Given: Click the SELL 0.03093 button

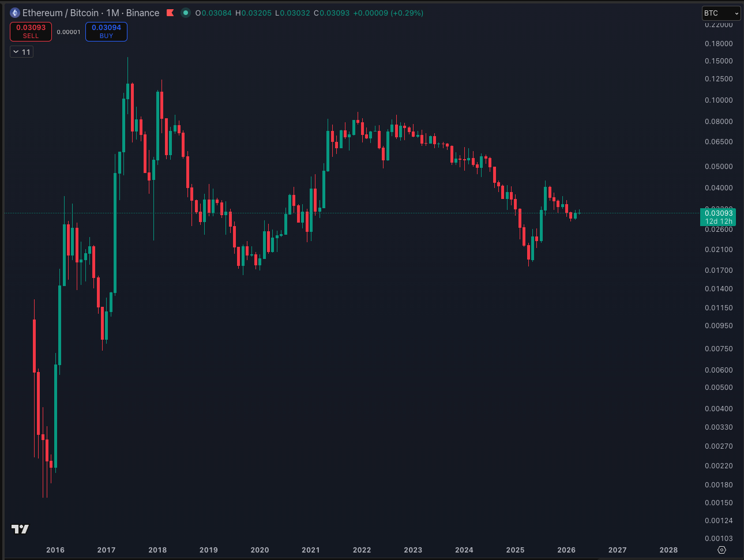Looking at the screenshot, I should 31,32.
